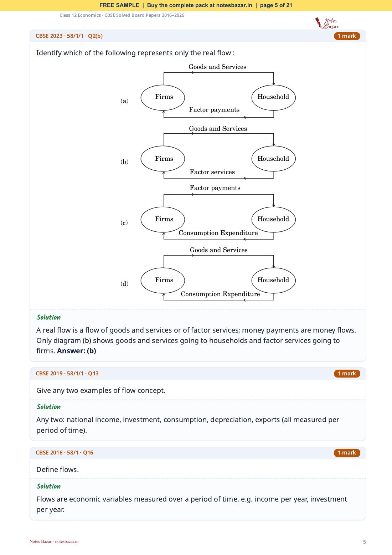Click the CBSE 2023 · 58/1/1 · Q2(b) header
This screenshot has height=555, width=392.
pyautogui.click(x=69, y=36)
